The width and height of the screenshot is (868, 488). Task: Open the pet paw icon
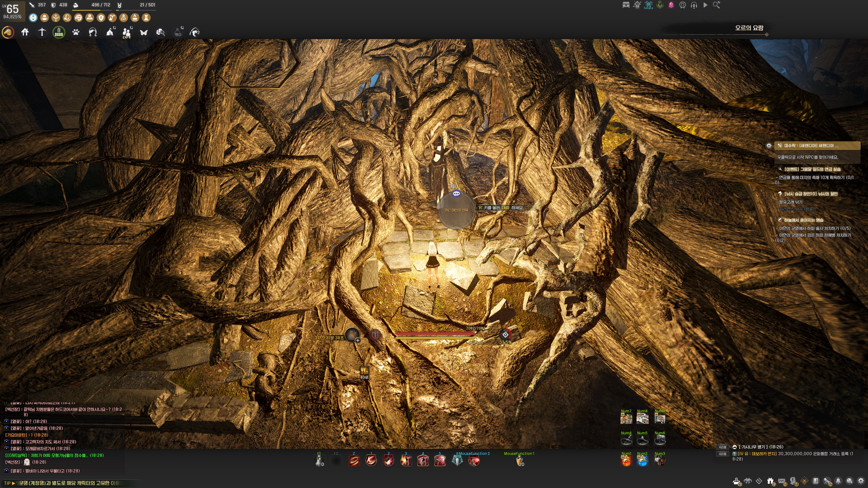tap(76, 32)
